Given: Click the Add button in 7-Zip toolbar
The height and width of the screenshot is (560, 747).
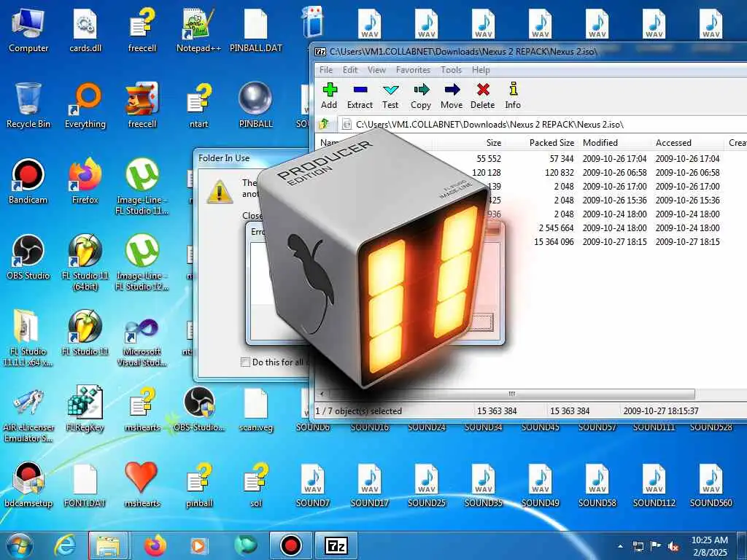Looking at the screenshot, I should point(329,96).
